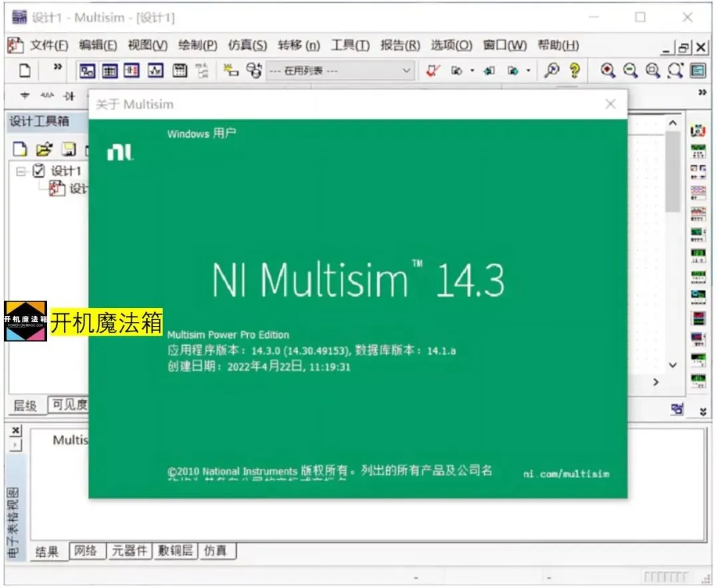Select the Place basic resistor icon
This screenshot has width=718, height=588.
point(47,96)
